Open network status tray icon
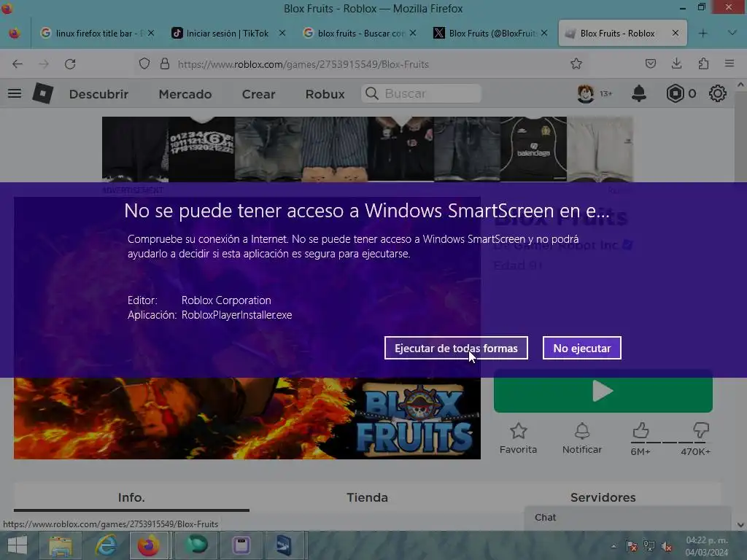Viewport: 747px width, 560px height. pos(649,546)
